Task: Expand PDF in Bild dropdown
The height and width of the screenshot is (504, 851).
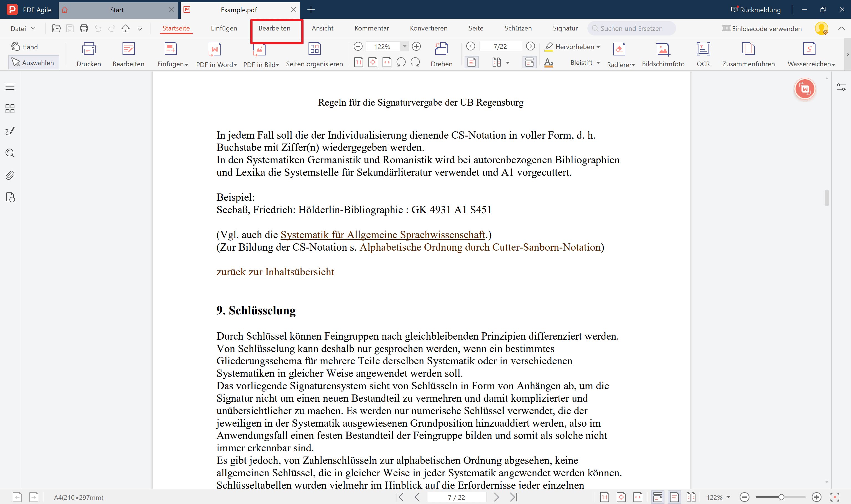Action: (277, 65)
